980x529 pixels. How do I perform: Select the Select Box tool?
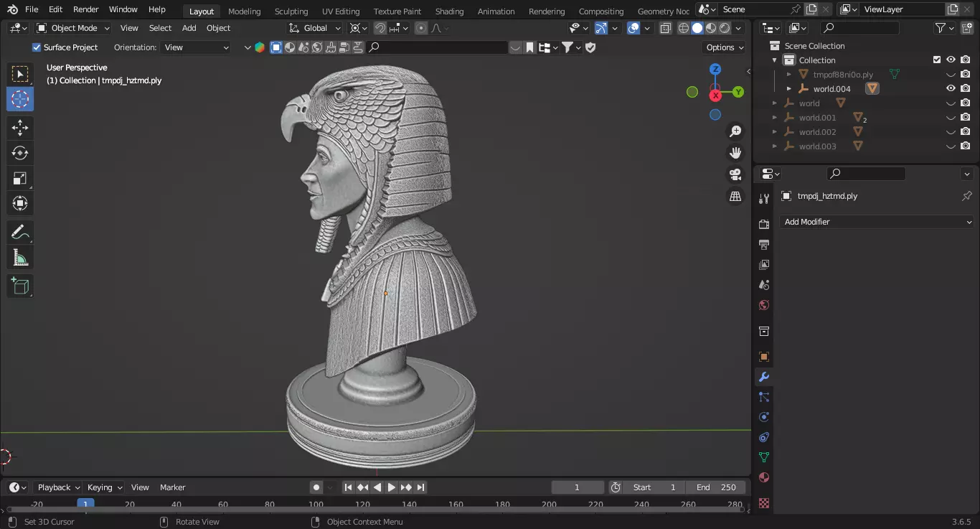(20, 74)
